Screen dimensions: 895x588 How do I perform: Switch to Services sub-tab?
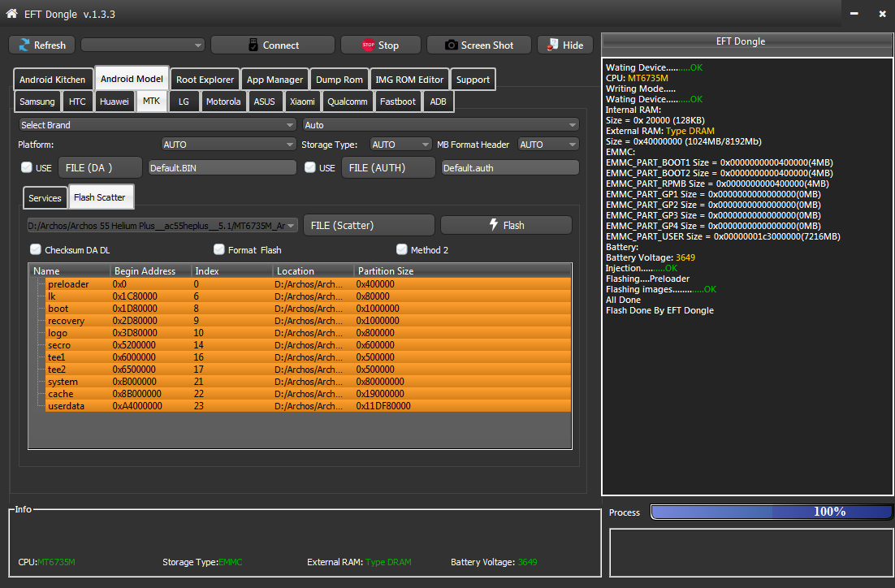45,198
